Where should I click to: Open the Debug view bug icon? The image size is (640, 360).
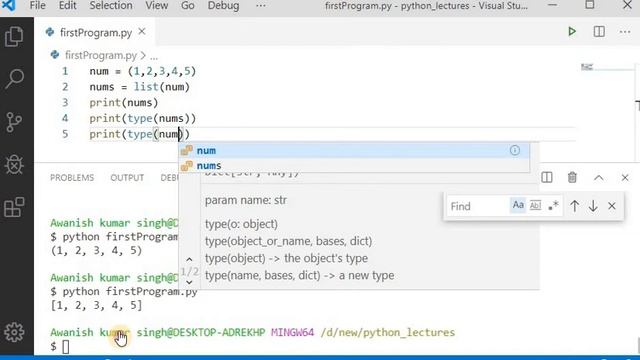pyautogui.click(x=14, y=164)
